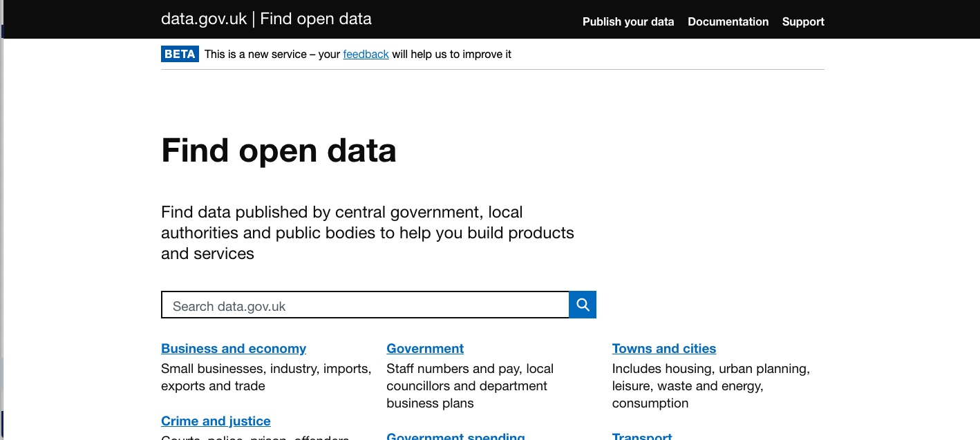Click the data.gov.uk header logo
Image resolution: width=980 pixels, height=440 pixels.
203,19
